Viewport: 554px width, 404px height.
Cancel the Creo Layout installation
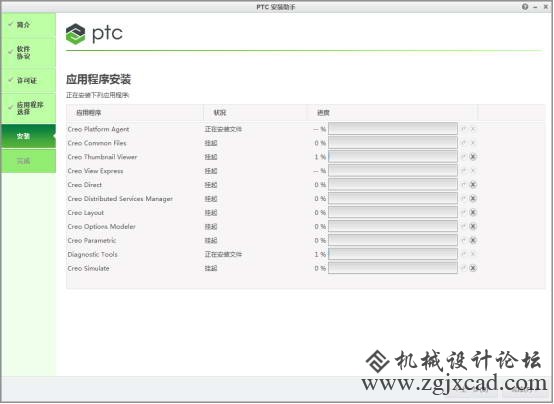473,212
